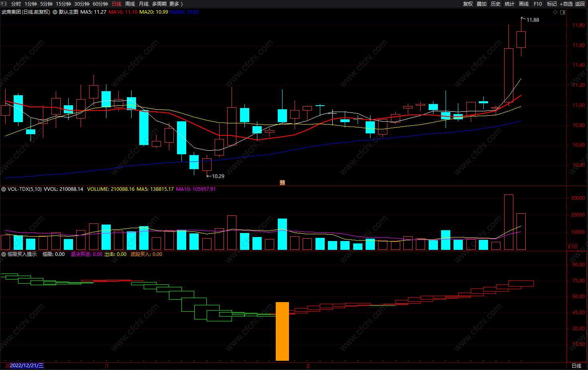The image size is (588, 370).
Task: Open the VOL-TDX indicator dropdown arrow
Action: click(4, 189)
